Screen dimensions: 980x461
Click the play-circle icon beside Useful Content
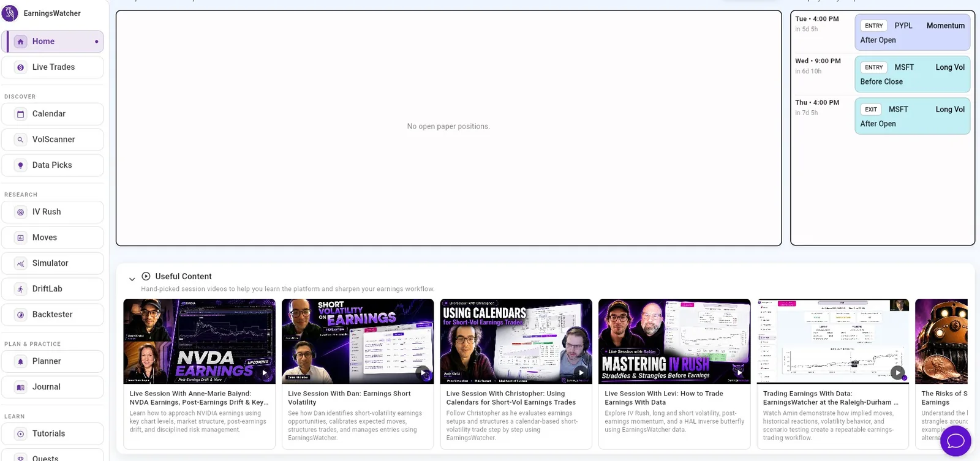coord(146,276)
